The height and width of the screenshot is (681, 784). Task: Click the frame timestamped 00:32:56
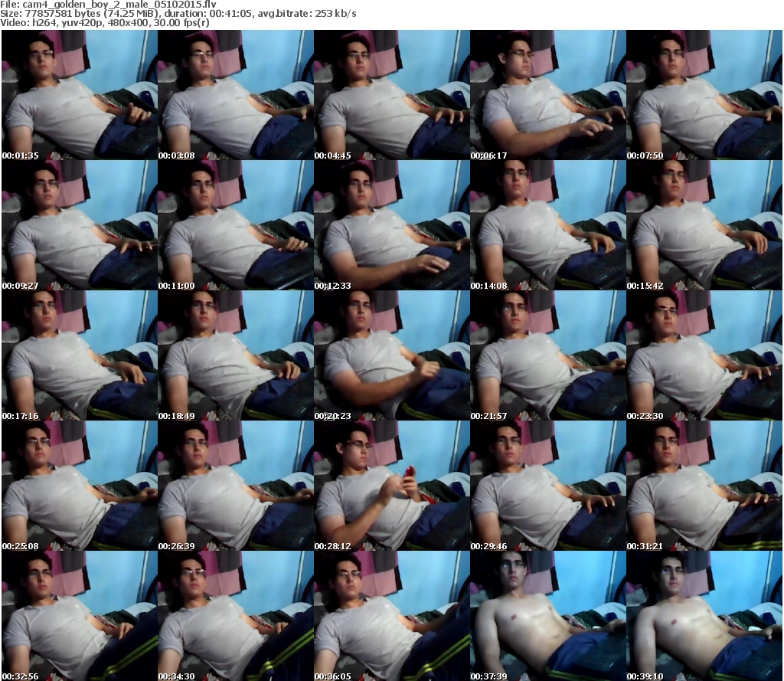pyautogui.click(x=80, y=615)
